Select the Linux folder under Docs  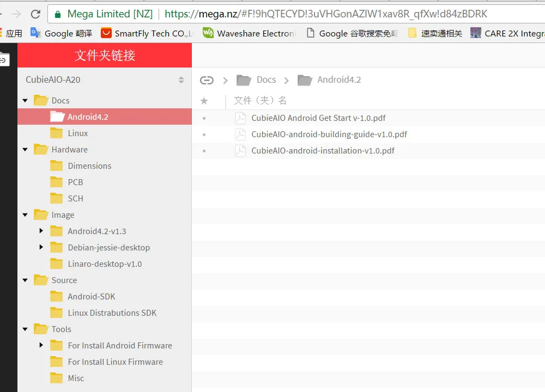(x=78, y=133)
